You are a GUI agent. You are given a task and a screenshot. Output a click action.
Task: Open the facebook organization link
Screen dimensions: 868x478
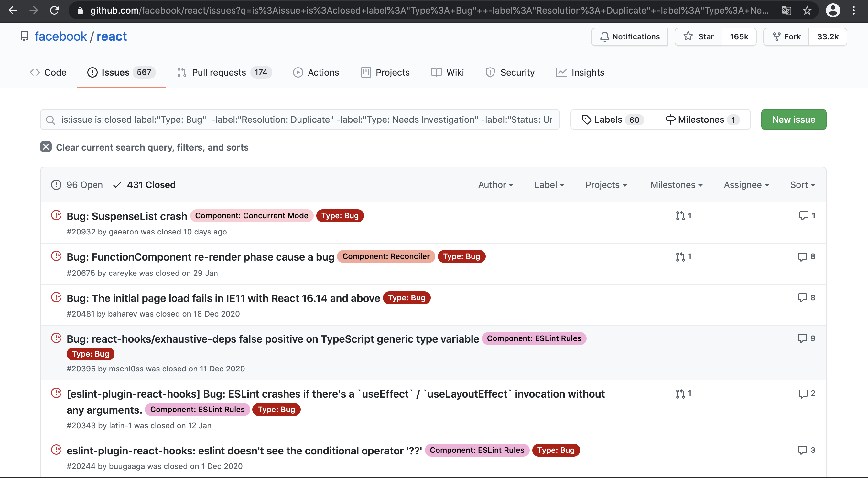click(x=61, y=36)
